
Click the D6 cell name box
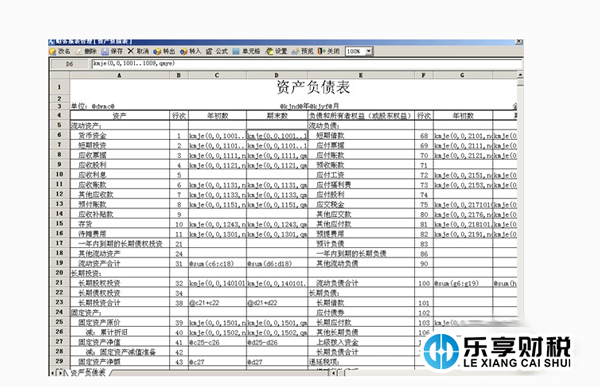70,64
